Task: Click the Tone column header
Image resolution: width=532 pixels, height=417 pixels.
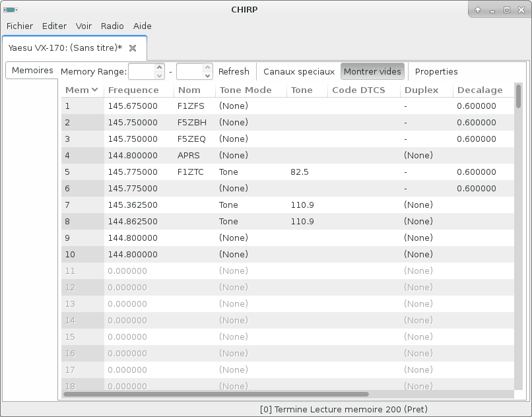Action: (x=307, y=90)
